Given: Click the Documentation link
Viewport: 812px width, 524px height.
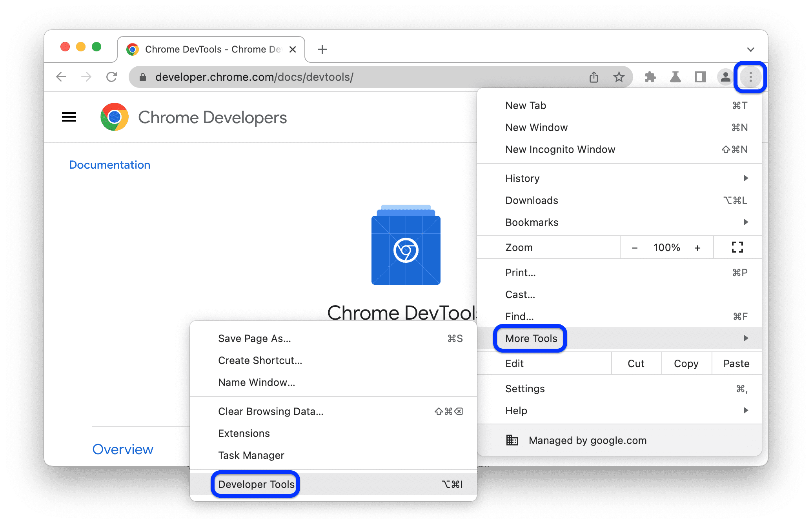Looking at the screenshot, I should pos(109,164).
